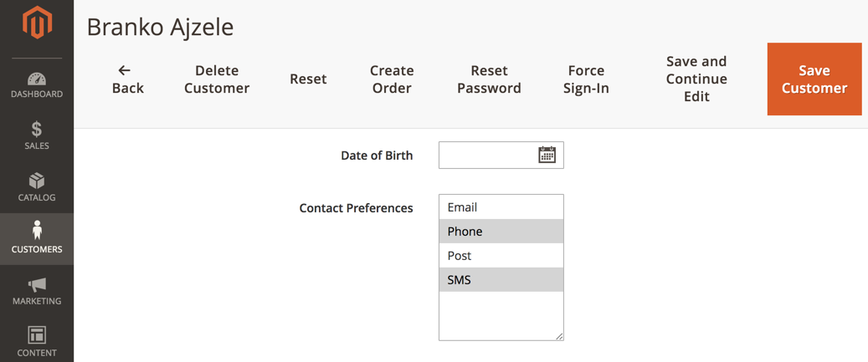This screenshot has height=362, width=868.
Task: Open the Content layout icon
Action: 37,335
